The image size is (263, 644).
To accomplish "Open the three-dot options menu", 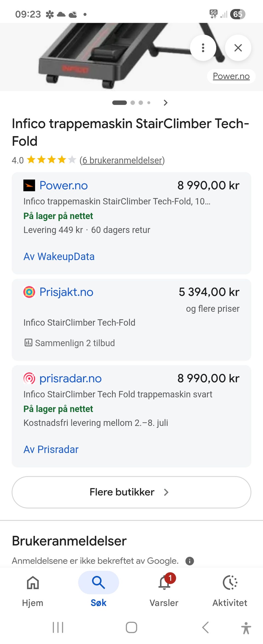I will 203,48.
